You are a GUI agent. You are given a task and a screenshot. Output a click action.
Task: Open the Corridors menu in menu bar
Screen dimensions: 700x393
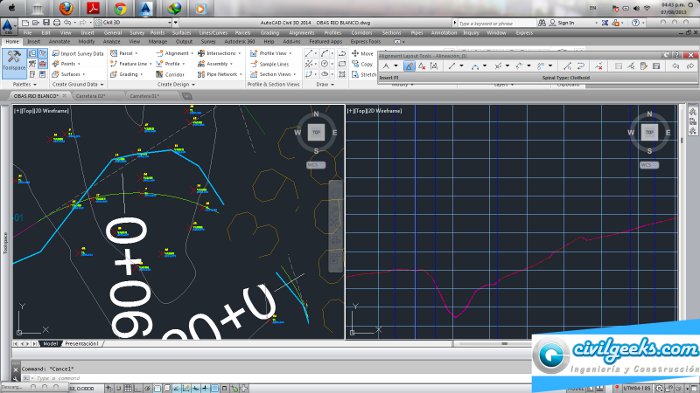(x=362, y=33)
